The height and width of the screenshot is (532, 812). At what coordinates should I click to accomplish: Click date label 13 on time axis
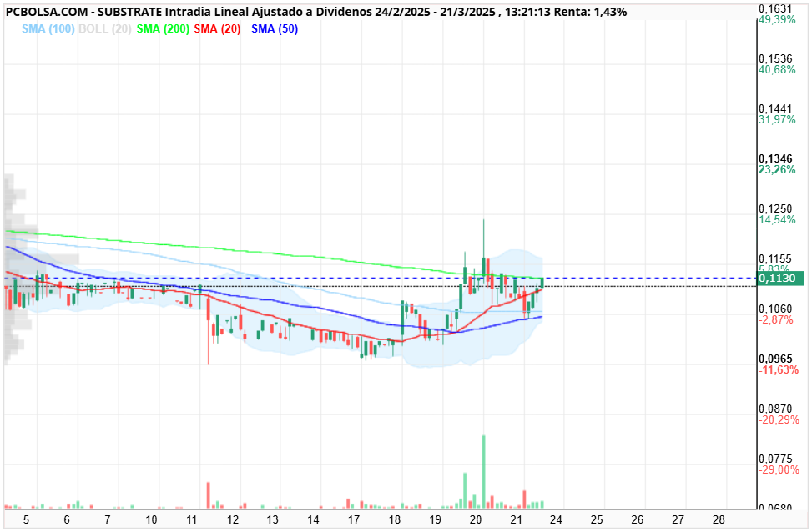tap(272, 520)
